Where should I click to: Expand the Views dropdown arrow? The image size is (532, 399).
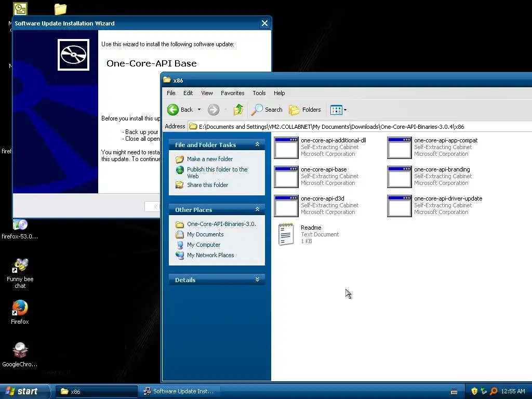tap(345, 110)
